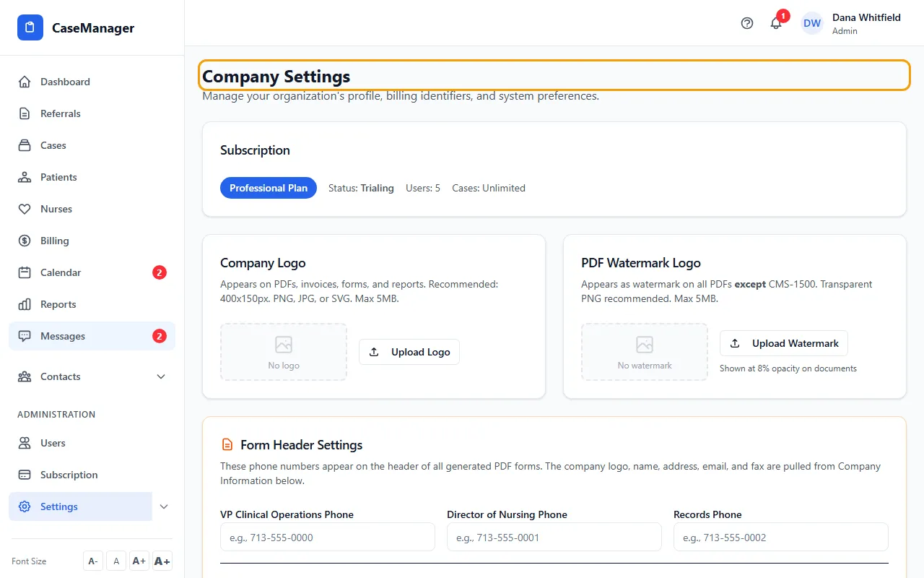Click the Form Header Settings document icon
924x578 pixels.
(227, 445)
